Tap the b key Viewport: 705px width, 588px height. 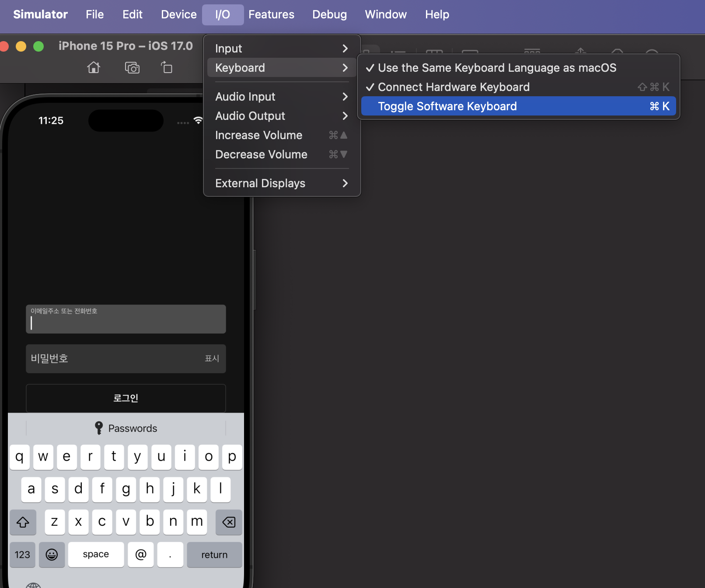tap(150, 521)
